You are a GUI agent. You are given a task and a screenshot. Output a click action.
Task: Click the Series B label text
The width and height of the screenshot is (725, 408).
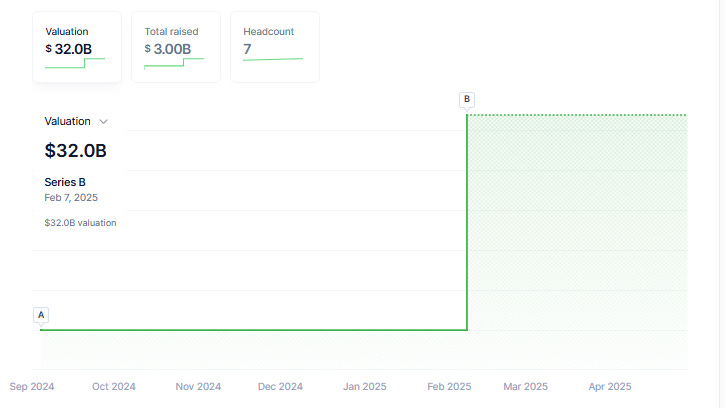pos(65,182)
